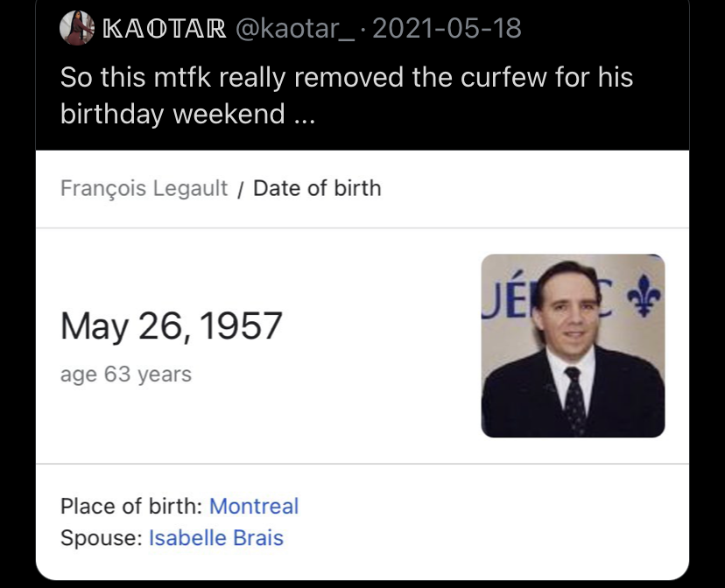Click the polka dot necktie in portrait
This screenshot has height=588, width=725.
574,400
